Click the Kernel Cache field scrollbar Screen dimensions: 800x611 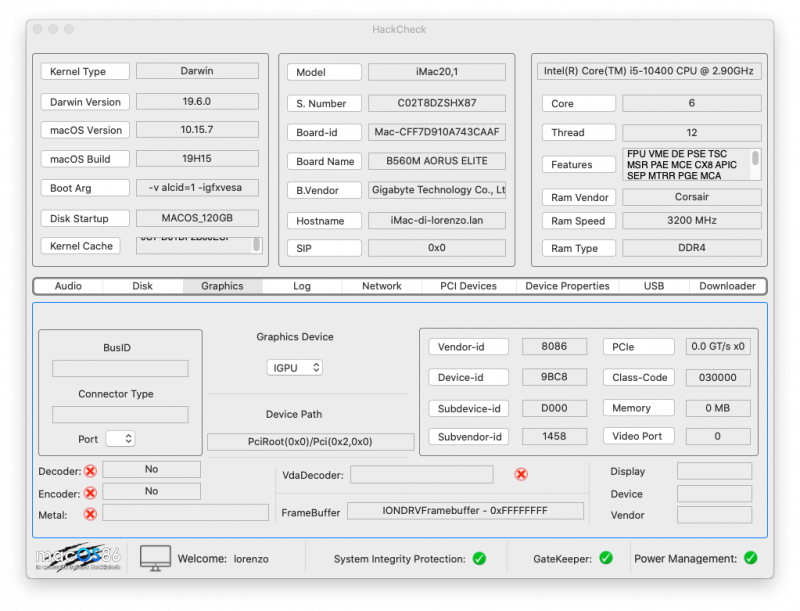257,245
